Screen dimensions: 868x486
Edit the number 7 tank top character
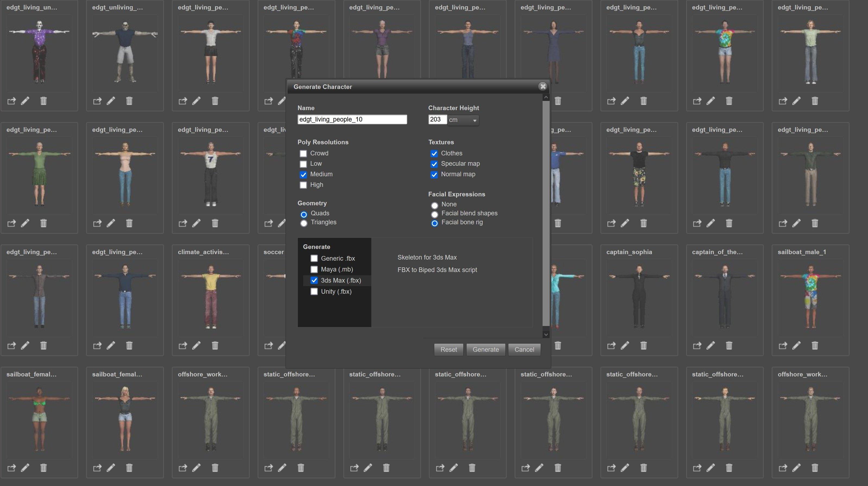197,223
